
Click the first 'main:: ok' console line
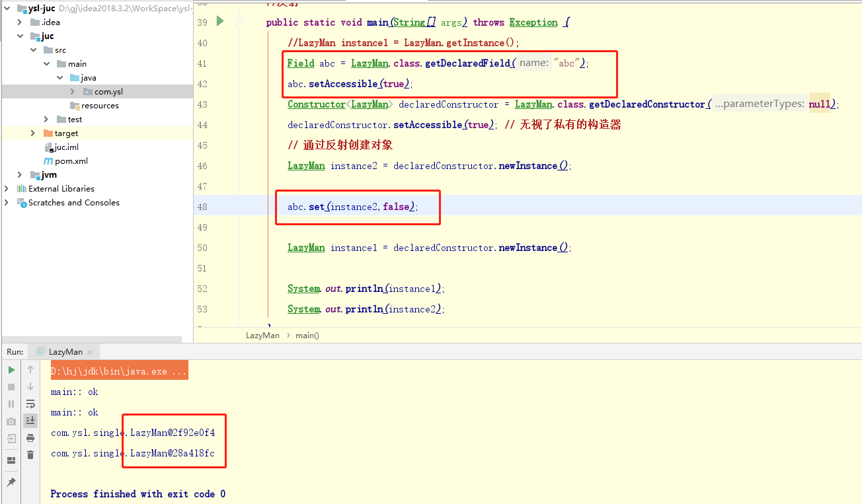[74, 392]
